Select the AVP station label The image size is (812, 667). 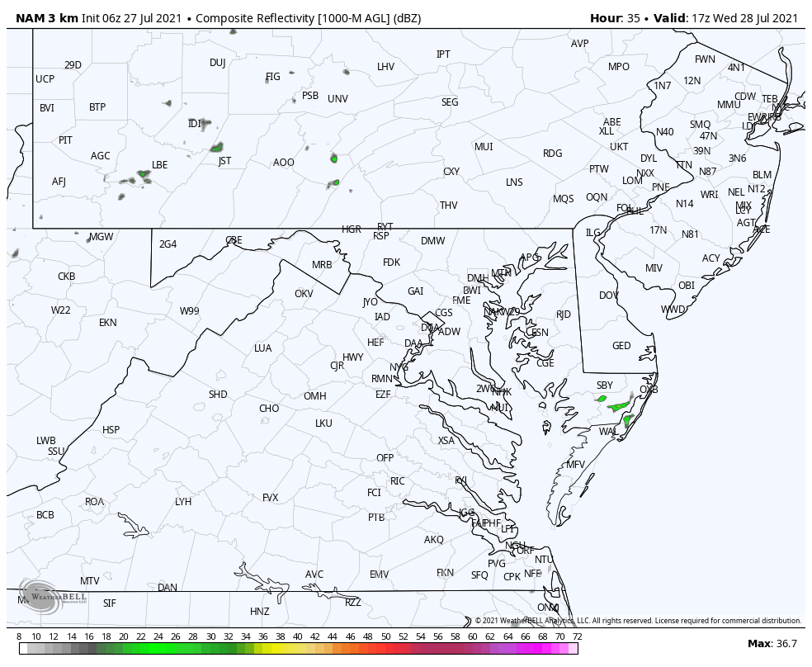click(x=580, y=44)
